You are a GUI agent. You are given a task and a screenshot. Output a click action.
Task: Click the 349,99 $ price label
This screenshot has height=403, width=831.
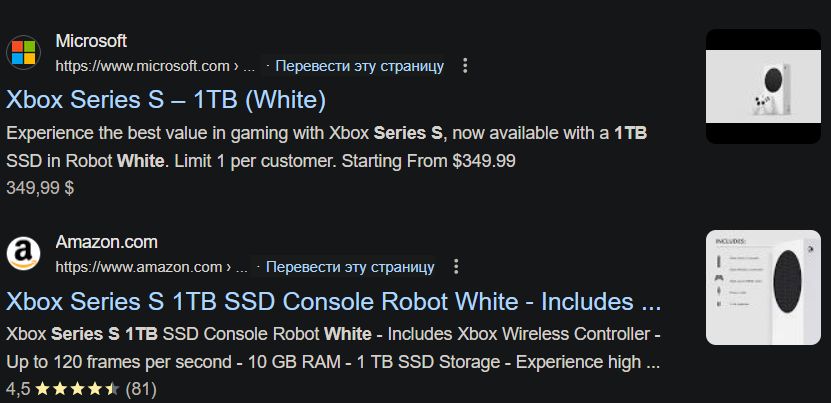[x=40, y=186]
